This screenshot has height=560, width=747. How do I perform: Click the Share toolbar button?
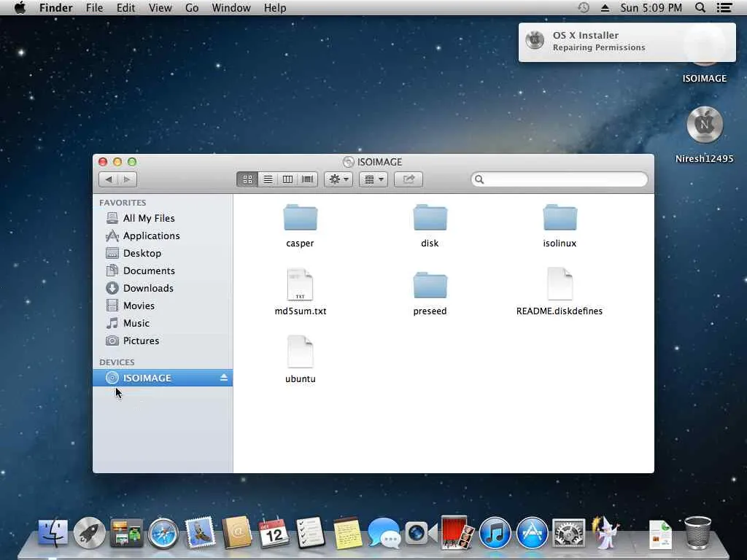pyautogui.click(x=409, y=179)
